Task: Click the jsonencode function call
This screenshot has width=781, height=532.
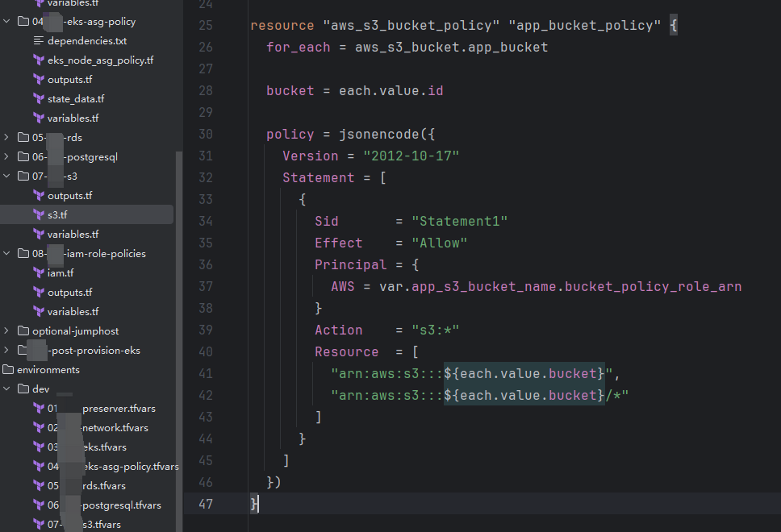Action: click(x=379, y=135)
